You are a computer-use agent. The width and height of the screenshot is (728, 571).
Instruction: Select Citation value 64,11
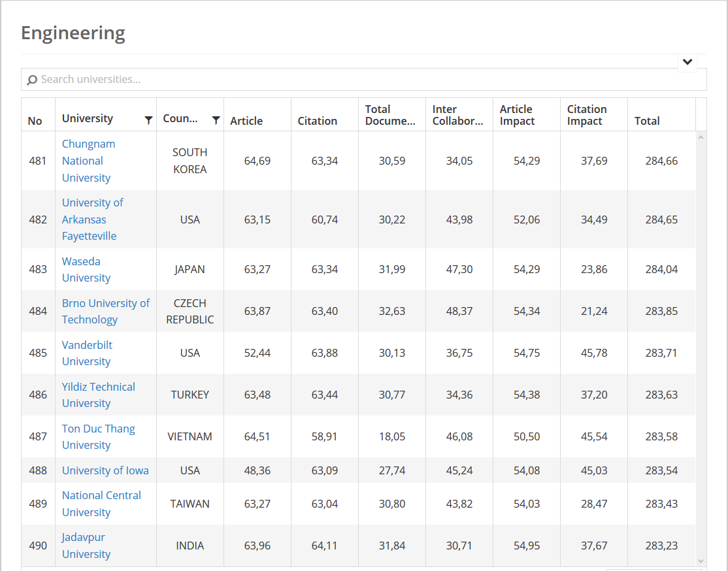point(325,546)
